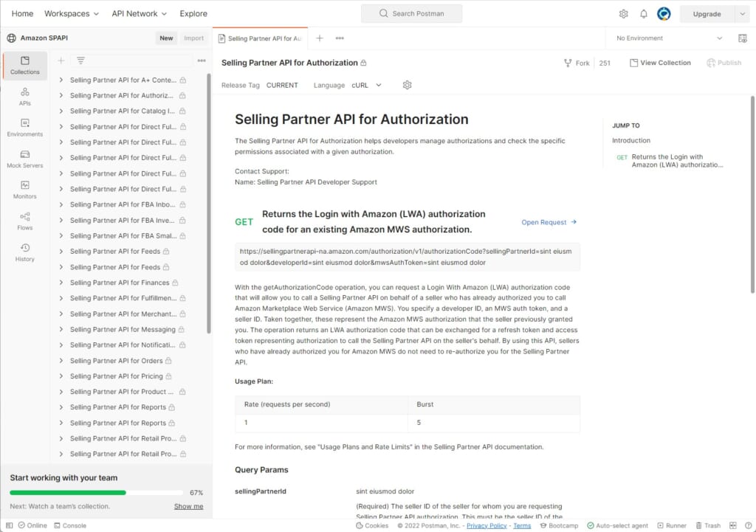Click the filter icon in collections panel
The image size is (756, 532).
(80, 61)
